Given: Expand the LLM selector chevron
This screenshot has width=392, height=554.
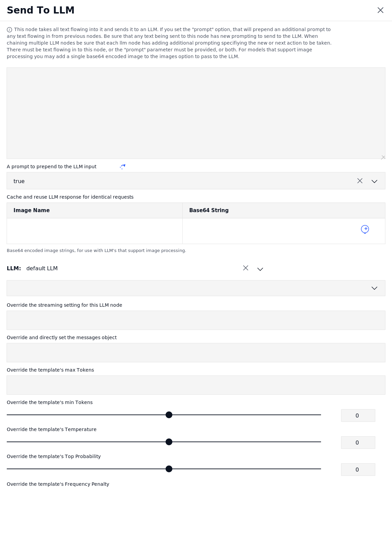Looking at the screenshot, I should 260,269.
